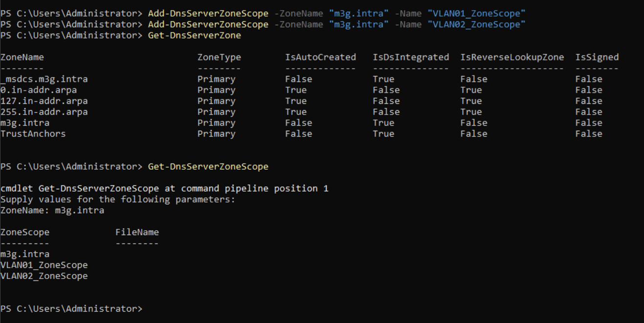Click the IsReverseLookupZone column header
The image size is (644, 323).
pos(512,57)
